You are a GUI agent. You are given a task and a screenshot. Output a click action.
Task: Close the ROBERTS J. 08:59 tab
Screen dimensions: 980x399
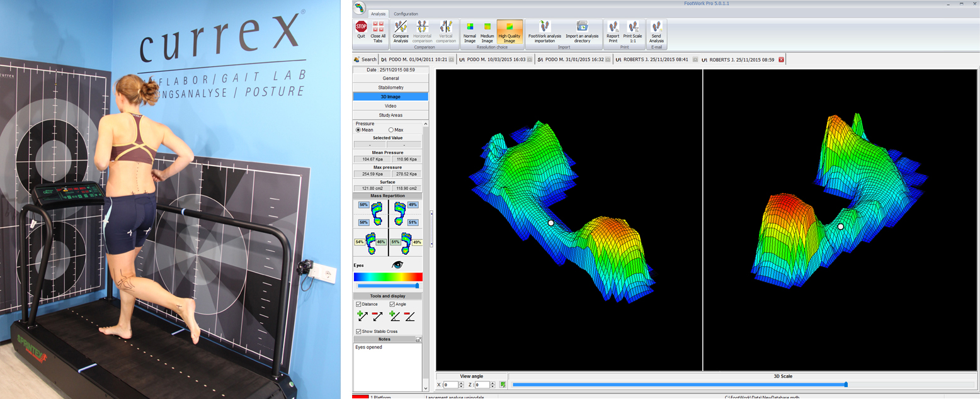(781, 59)
